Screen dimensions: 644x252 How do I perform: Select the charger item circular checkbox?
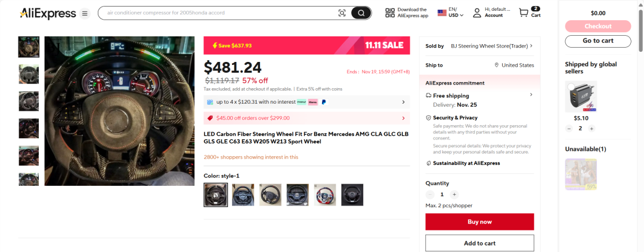[571, 86]
